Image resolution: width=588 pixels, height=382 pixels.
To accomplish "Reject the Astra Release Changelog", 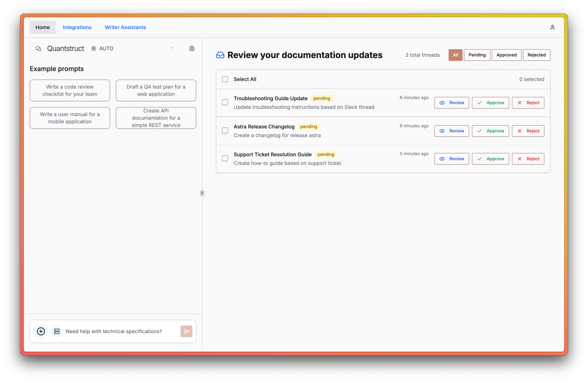I will (528, 131).
